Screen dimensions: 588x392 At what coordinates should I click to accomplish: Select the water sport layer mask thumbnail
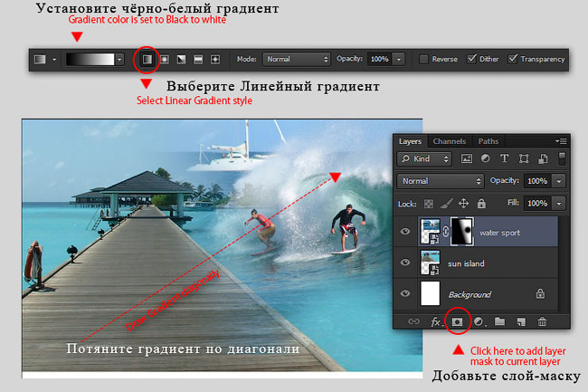pos(461,232)
